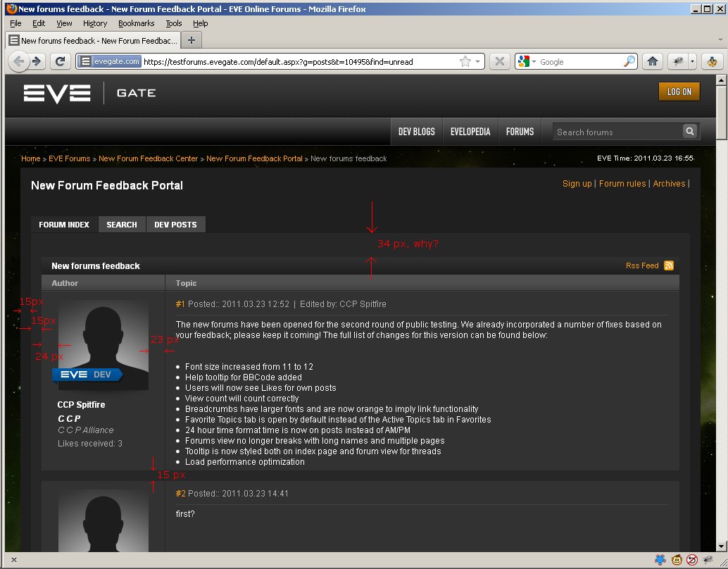The width and height of the screenshot is (728, 569).
Task: Switch to the SEARCH tab
Action: (x=122, y=225)
